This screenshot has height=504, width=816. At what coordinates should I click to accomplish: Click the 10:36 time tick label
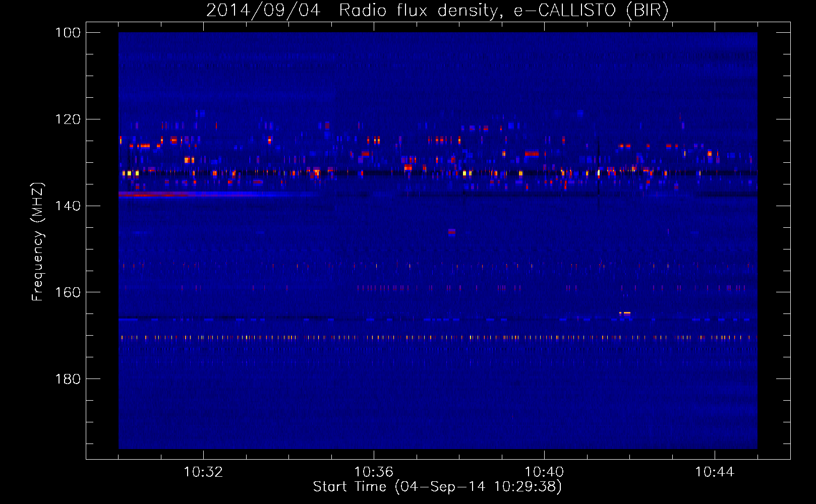click(374, 472)
